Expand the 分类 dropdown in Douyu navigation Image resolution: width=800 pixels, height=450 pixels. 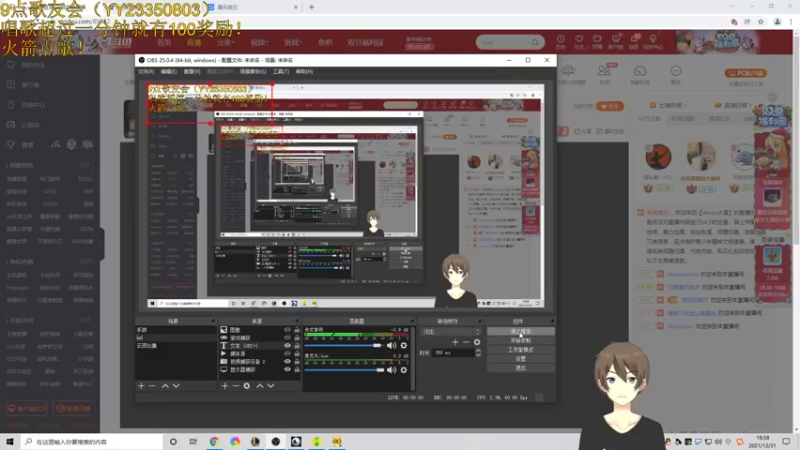[x=225, y=42]
